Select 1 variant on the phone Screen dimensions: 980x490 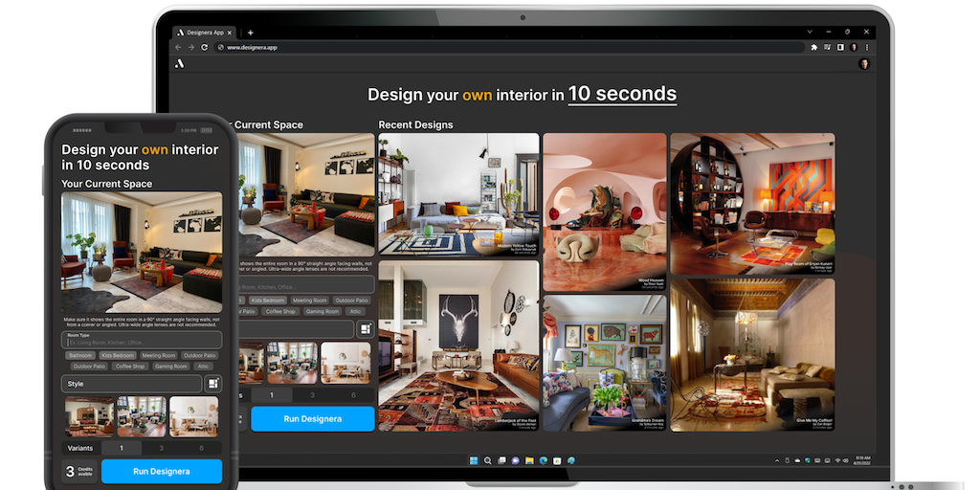[x=122, y=448]
